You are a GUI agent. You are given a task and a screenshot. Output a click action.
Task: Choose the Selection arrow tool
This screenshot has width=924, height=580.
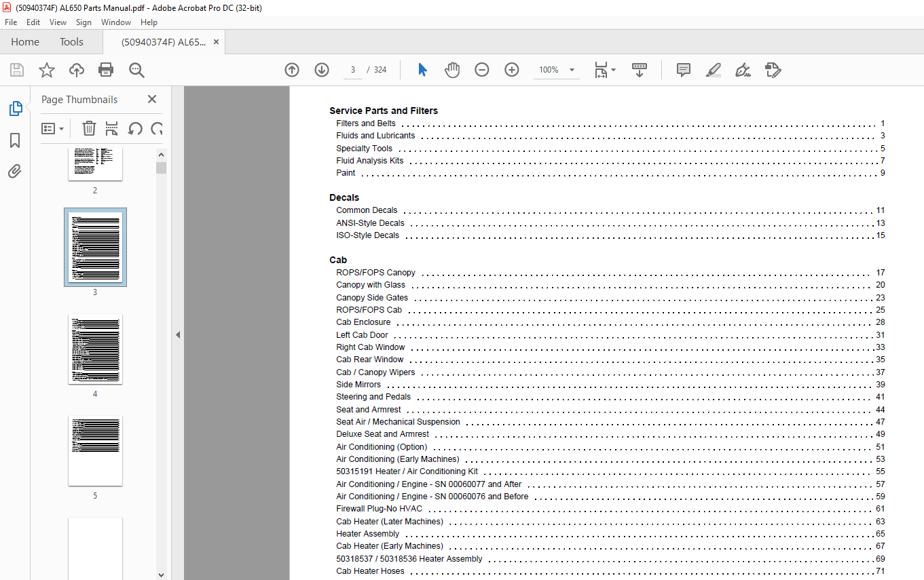click(422, 70)
